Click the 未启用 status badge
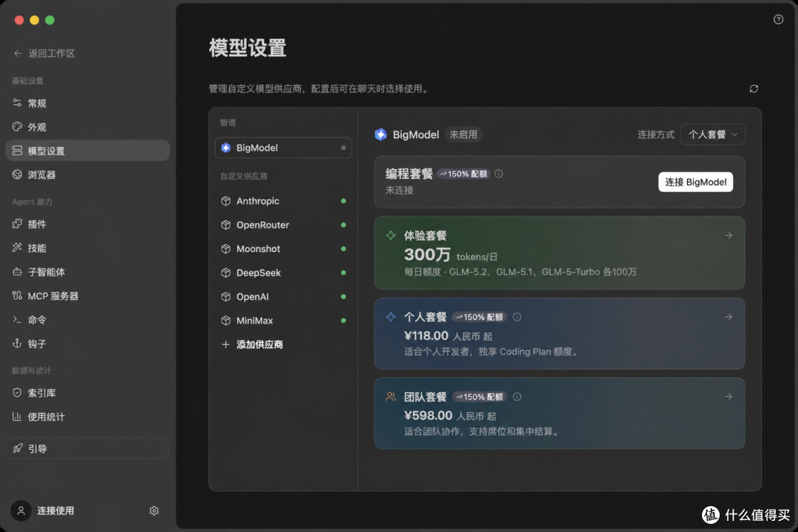Image resolution: width=798 pixels, height=532 pixels. click(463, 134)
